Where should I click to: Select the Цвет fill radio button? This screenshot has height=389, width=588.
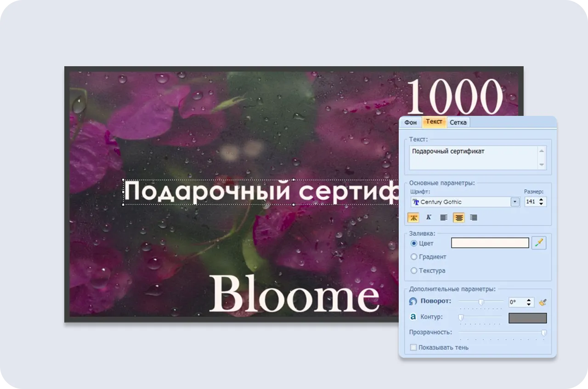[x=414, y=243]
